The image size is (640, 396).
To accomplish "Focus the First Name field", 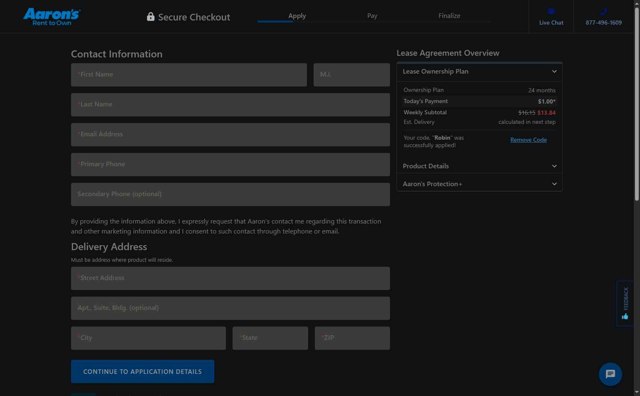I will (x=189, y=75).
